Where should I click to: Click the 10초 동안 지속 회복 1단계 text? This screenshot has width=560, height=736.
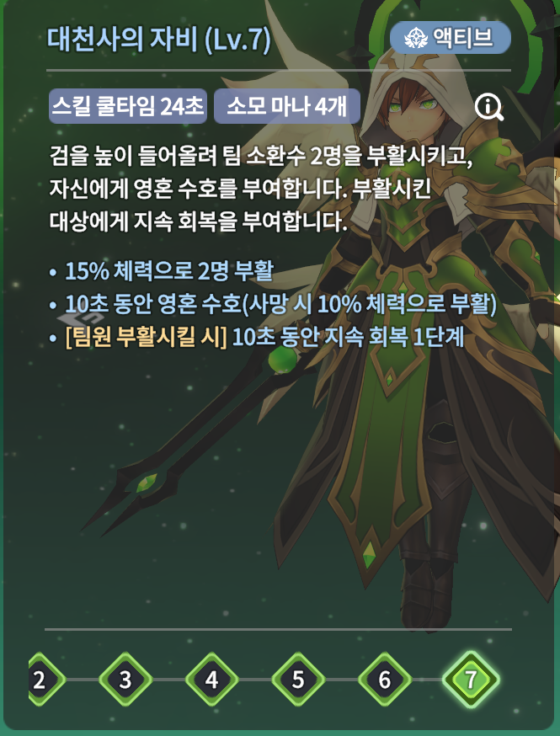coord(348,337)
